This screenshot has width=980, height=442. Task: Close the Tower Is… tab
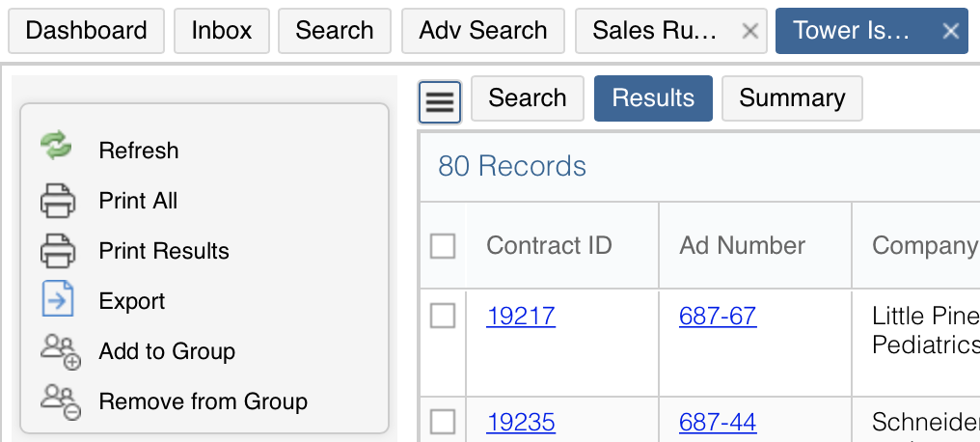click(951, 31)
